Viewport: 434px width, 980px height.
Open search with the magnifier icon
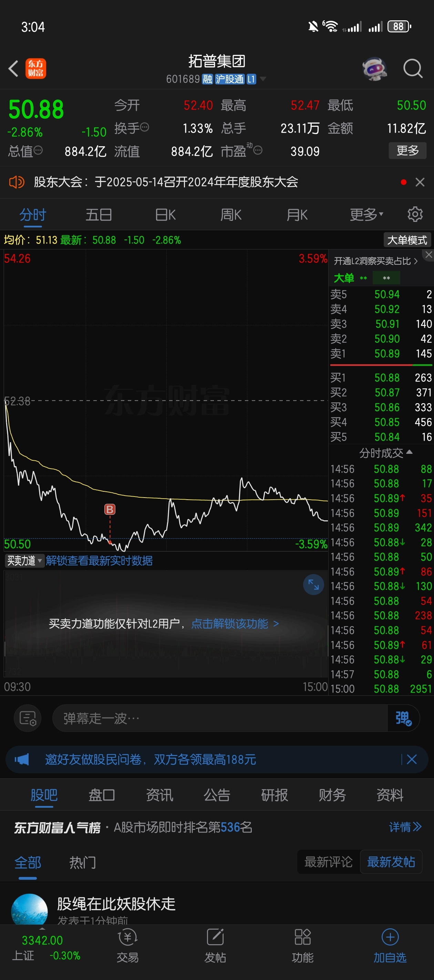413,69
